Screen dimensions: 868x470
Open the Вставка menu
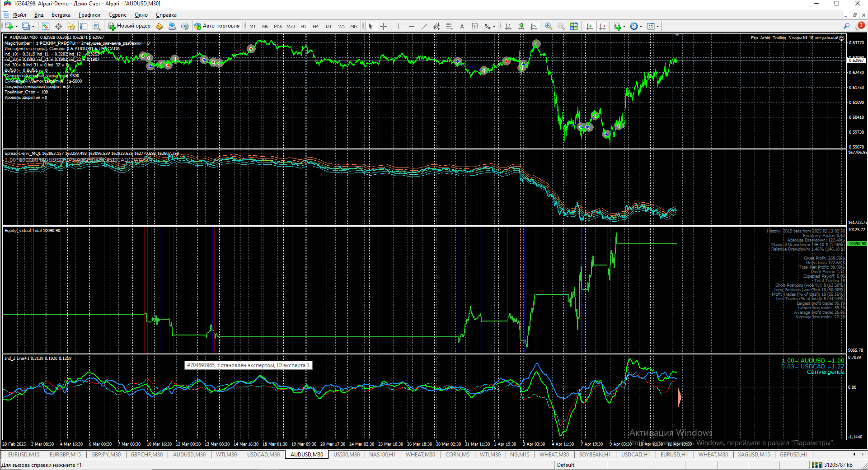61,15
